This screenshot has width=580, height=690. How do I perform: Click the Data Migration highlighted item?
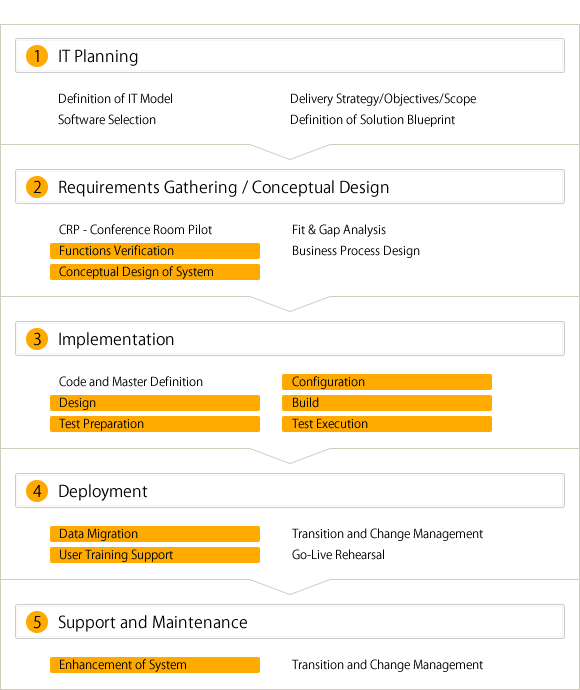(x=155, y=534)
